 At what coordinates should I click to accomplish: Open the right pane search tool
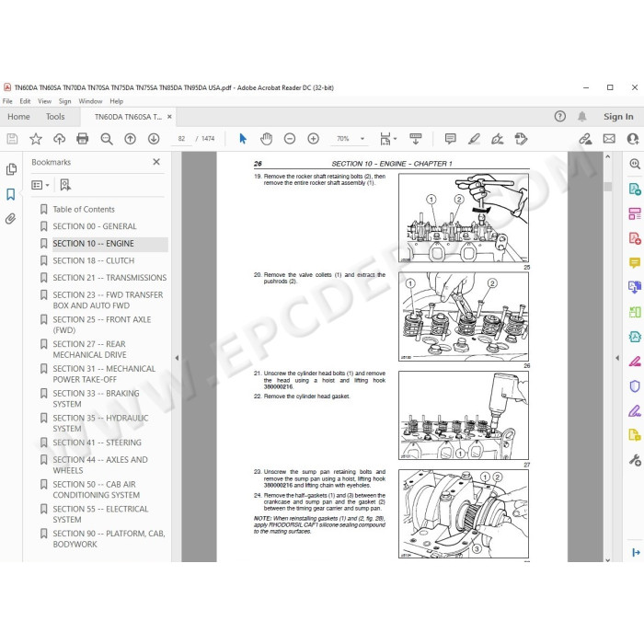click(635, 164)
